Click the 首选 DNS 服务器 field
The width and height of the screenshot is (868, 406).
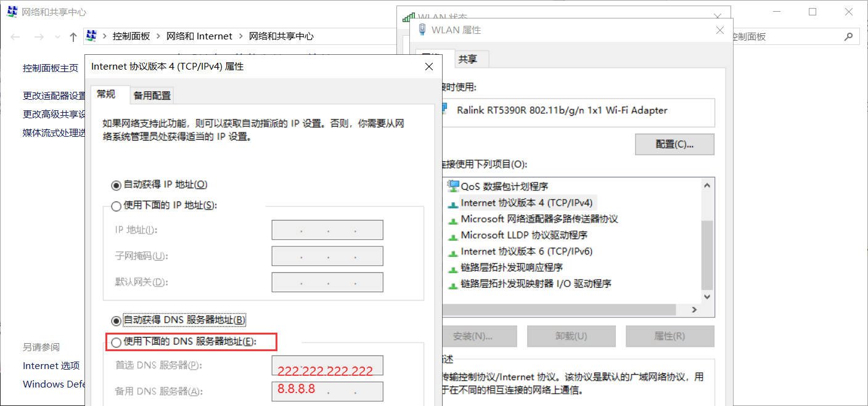click(327, 365)
